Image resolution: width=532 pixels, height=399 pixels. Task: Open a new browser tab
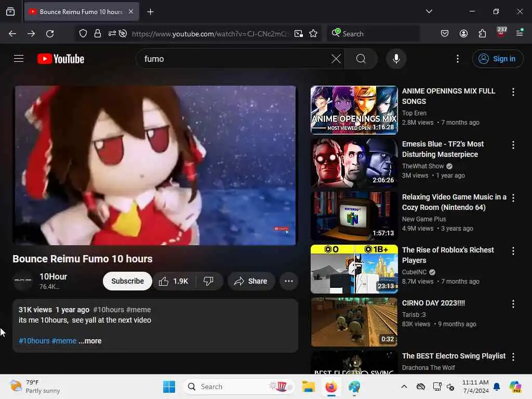pyautogui.click(x=150, y=12)
